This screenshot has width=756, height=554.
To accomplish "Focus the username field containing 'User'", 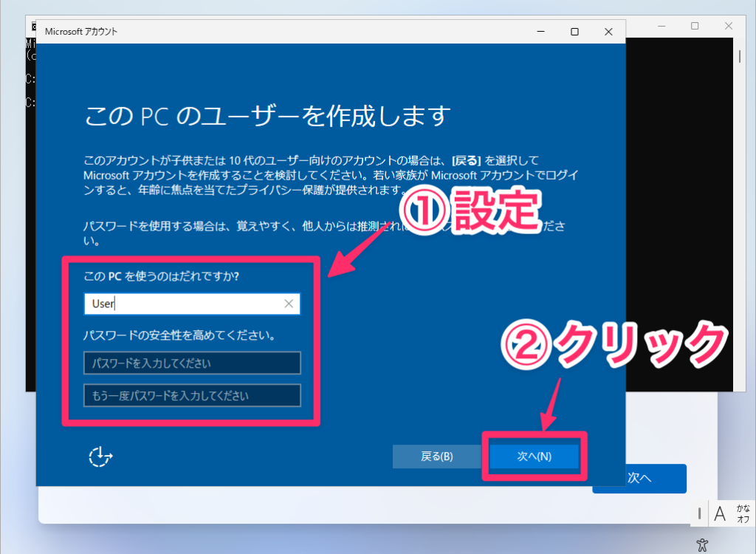I will tap(185, 304).
